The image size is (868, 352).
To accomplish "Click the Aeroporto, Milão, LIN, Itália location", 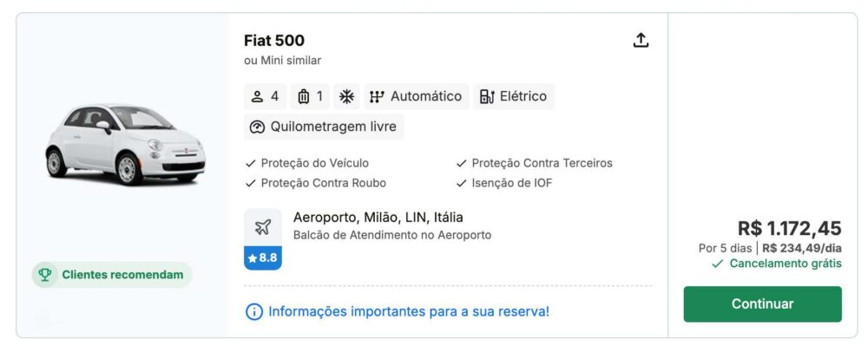I will pos(378,217).
